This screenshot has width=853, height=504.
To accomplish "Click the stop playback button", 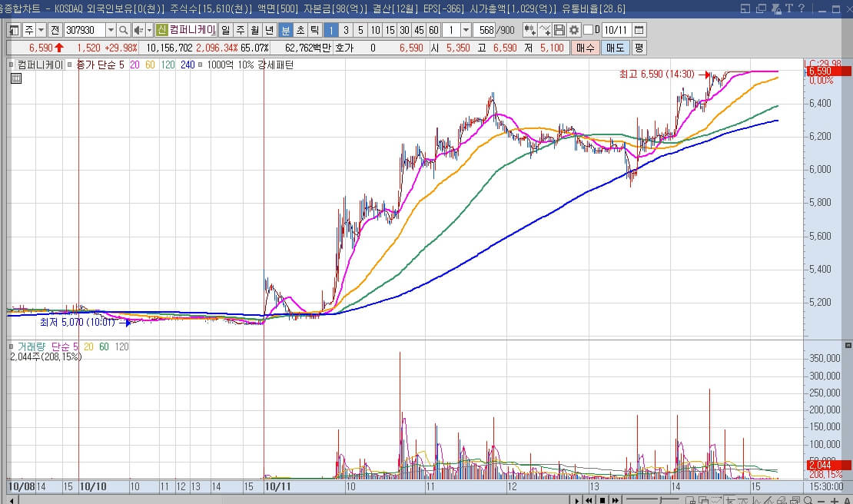I will pos(602,500).
